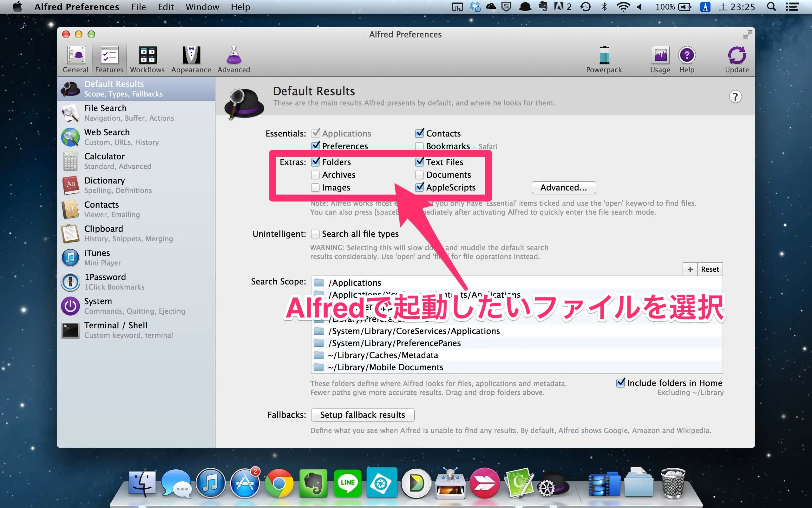Screen dimensions: 812x508
Task: Reset the search scope
Action: pyautogui.click(x=710, y=269)
